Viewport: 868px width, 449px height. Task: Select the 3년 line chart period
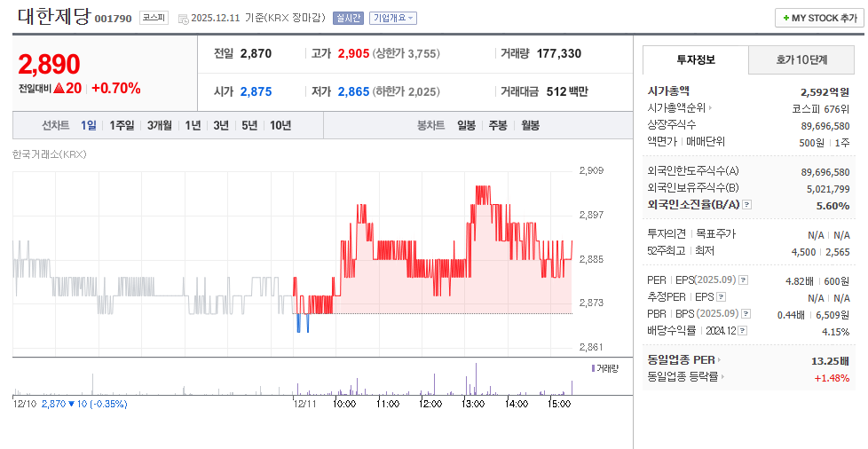pyautogui.click(x=221, y=126)
